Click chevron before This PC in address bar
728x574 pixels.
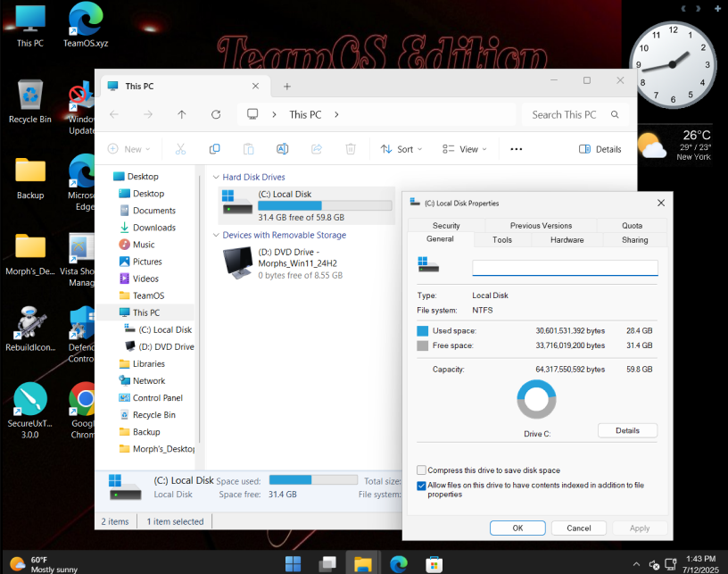(x=275, y=114)
